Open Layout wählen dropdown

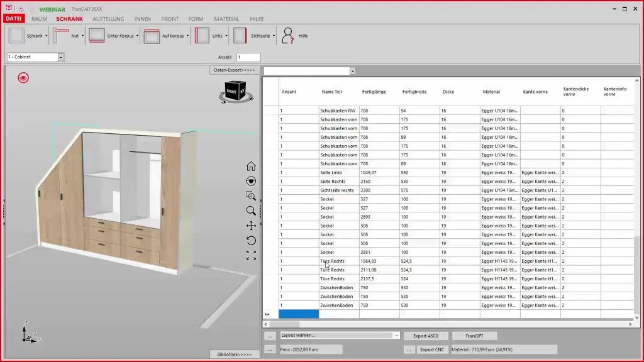coord(396,336)
